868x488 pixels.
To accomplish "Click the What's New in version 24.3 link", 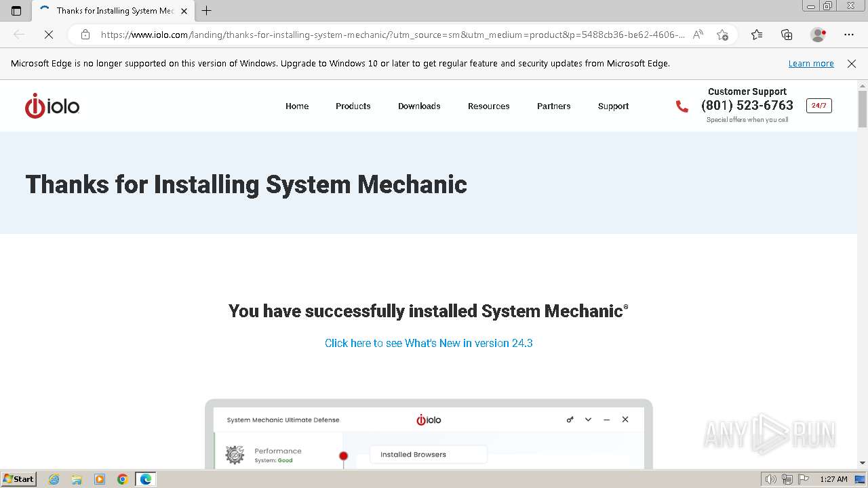I will (429, 343).
